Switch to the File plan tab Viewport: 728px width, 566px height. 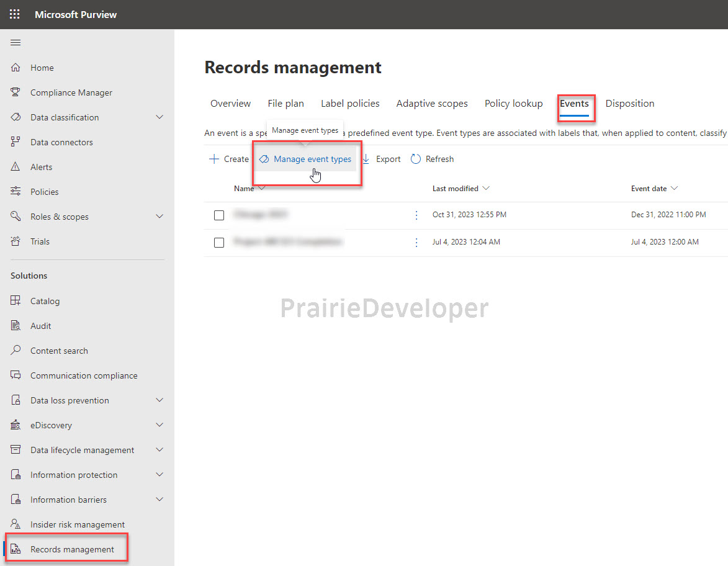pos(285,103)
